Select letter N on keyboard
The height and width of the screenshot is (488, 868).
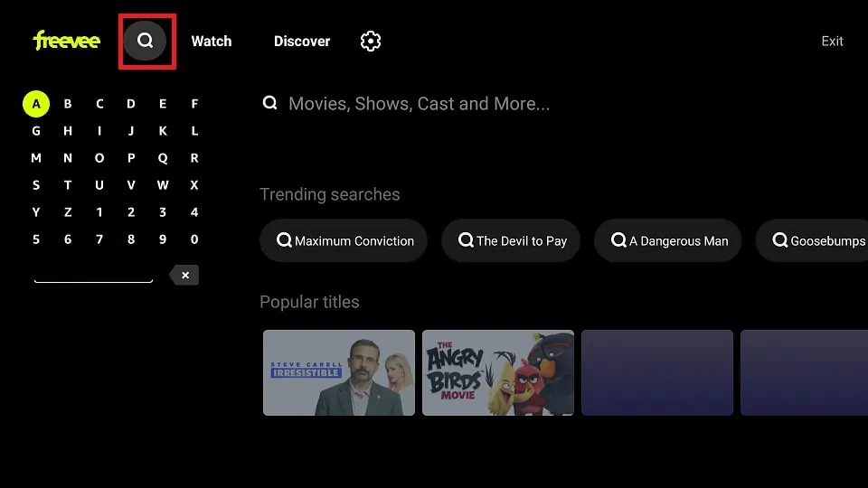[x=68, y=157]
